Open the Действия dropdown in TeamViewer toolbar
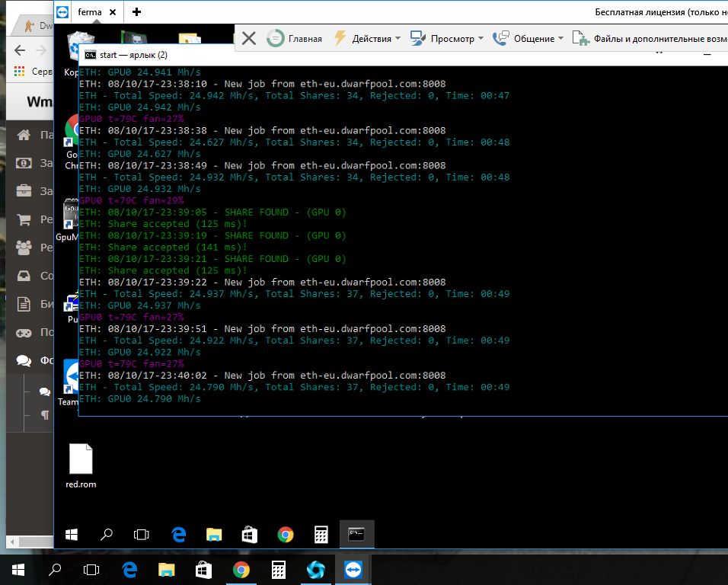 pos(367,38)
